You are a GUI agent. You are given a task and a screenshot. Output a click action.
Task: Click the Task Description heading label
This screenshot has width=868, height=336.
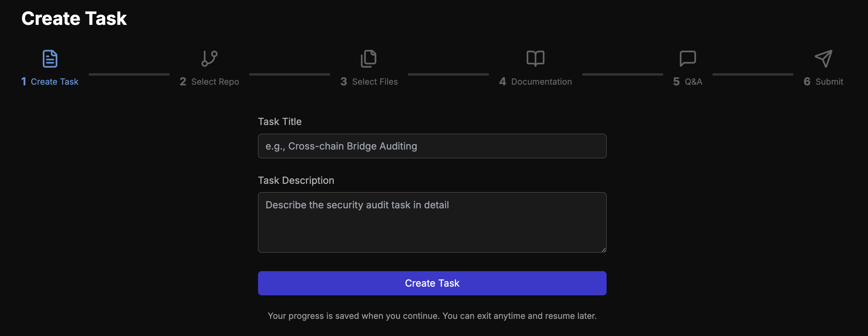click(x=296, y=180)
